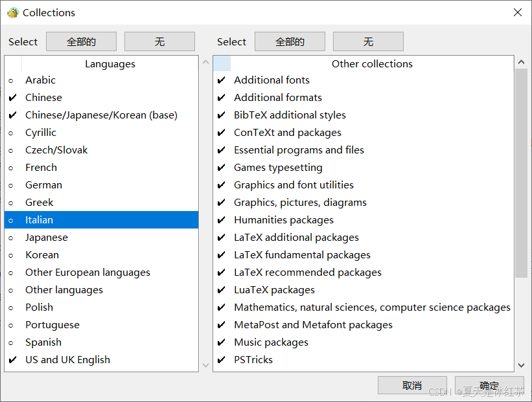Select LaTeX additional packages collection

(364, 238)
